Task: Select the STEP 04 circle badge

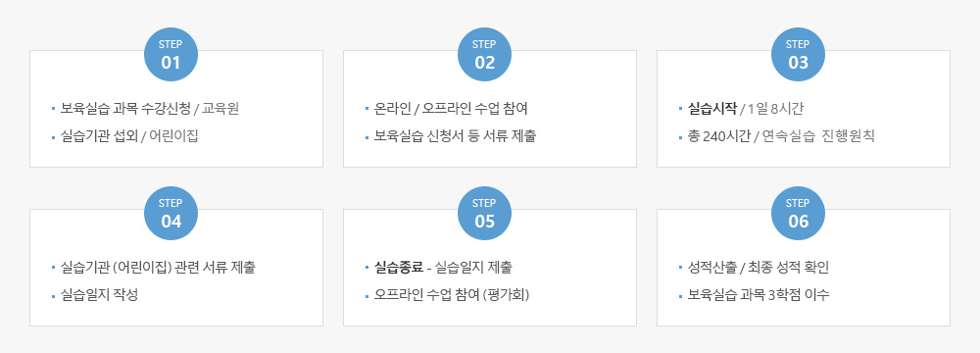Action: tap(171, 214)
